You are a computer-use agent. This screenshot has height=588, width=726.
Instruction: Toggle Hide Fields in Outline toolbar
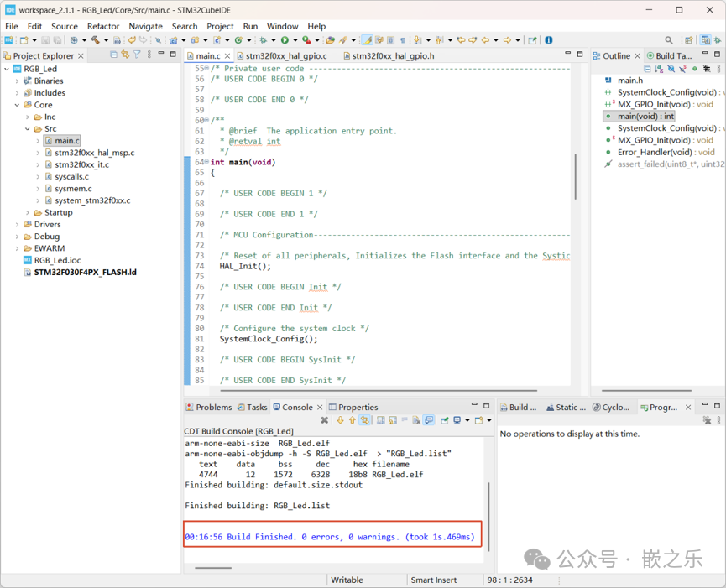(671, 69)
